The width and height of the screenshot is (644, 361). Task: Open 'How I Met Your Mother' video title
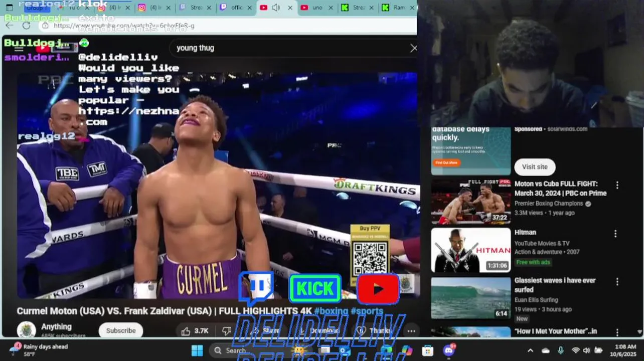(x=556, y=331)
